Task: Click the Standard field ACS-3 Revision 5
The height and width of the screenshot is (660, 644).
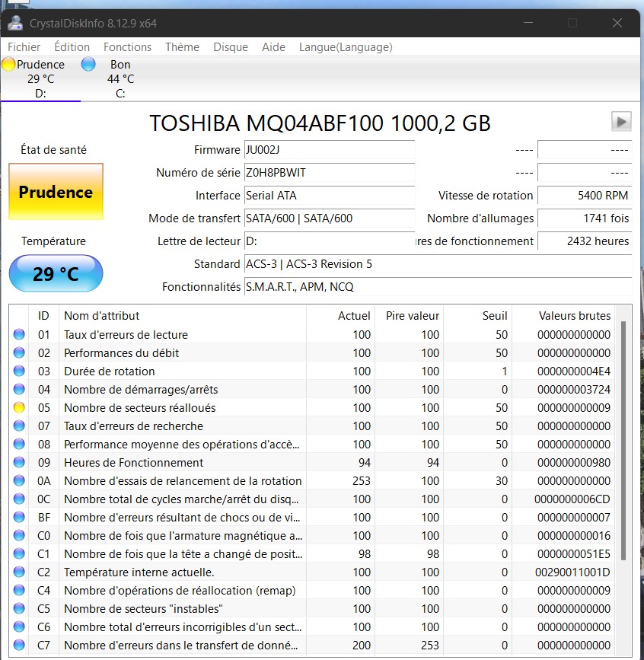Action: point(438,264)
